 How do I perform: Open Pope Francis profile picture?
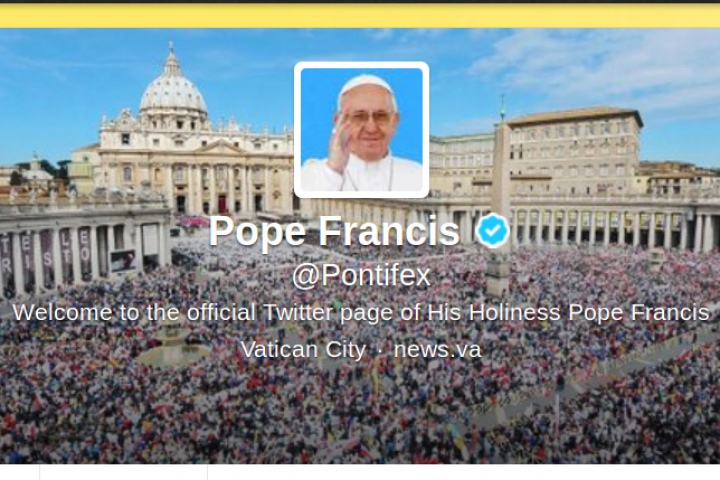[x=361, y=130]
